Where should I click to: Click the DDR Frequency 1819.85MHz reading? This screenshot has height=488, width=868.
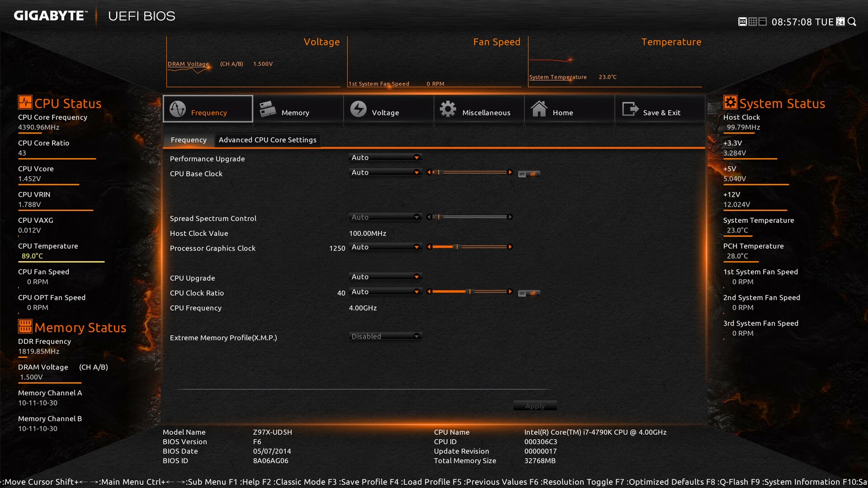pos(39,351)
